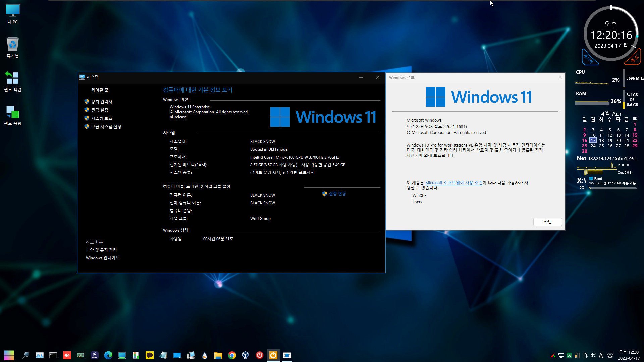This screenshot has width=644, height=362.
Task: Click the magnifier search icon on taskbar
Action: (25, 355)
